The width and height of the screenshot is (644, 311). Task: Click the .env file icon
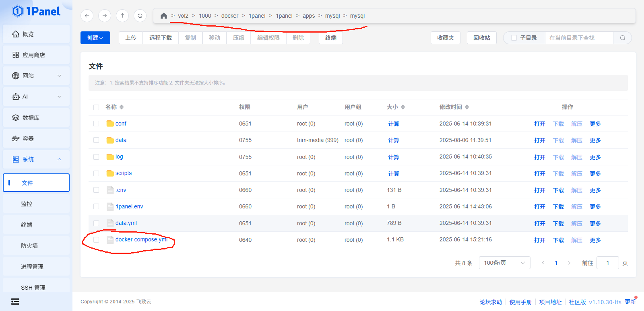coord(110,190)
